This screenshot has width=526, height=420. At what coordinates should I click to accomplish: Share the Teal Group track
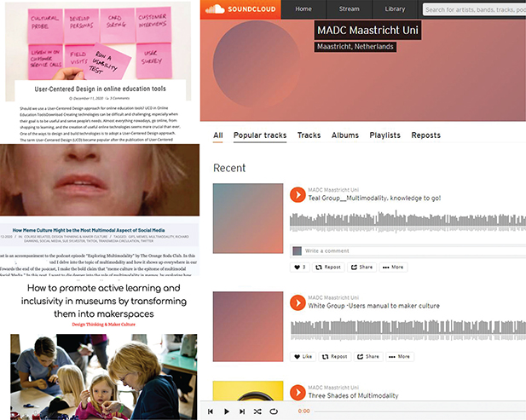point(361,268)
